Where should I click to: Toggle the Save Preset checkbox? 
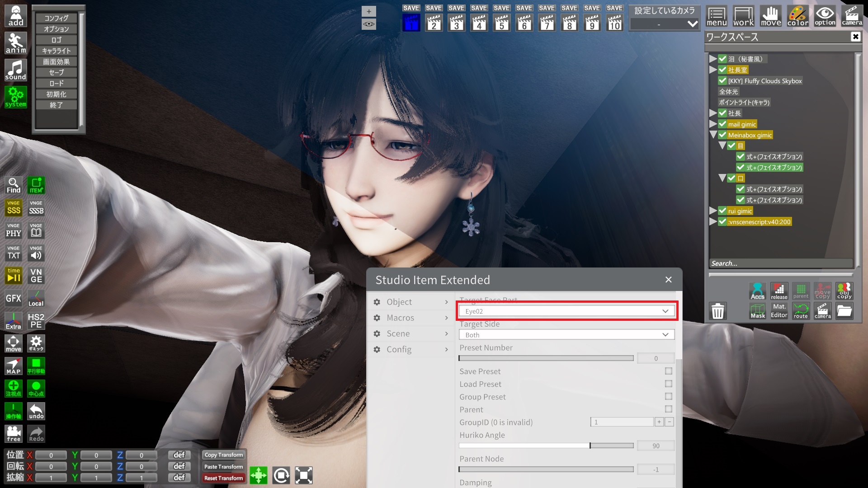pos(669,371)
